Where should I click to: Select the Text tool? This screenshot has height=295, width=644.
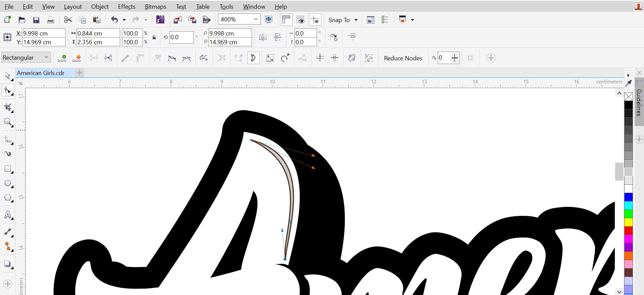click(8, 215)
